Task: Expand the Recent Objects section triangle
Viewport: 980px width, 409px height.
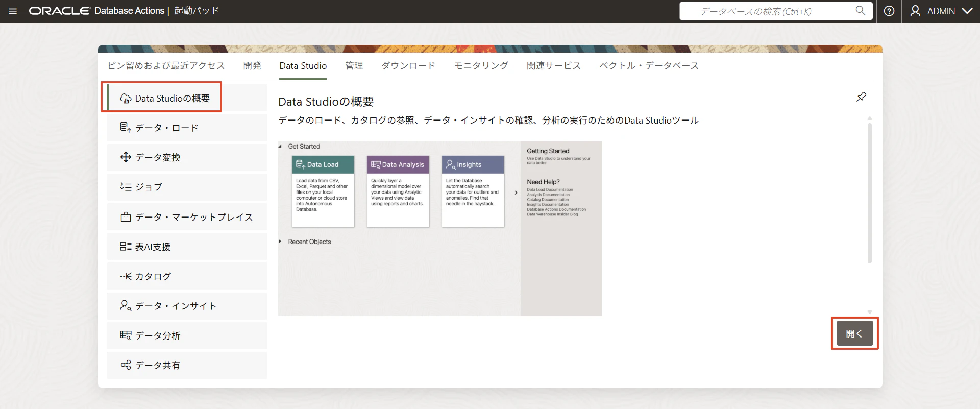Action: 280,242
